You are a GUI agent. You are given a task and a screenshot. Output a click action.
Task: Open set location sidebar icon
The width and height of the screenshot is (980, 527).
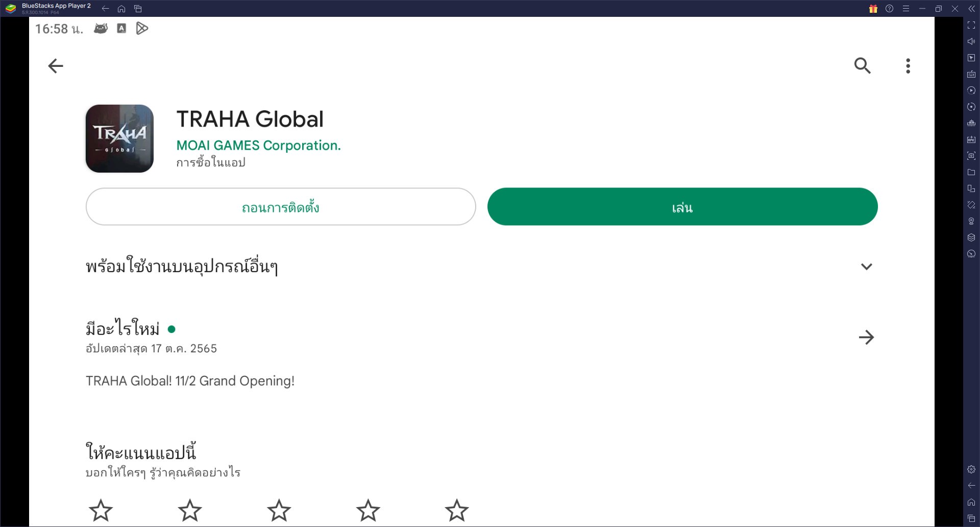[x=971, y=221]
